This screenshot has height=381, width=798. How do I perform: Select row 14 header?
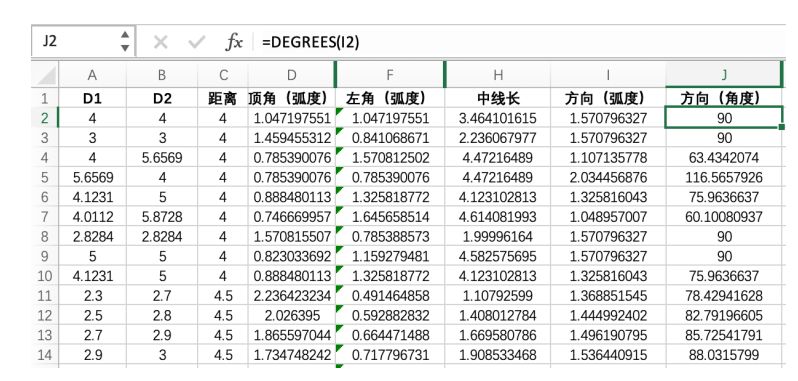click(x=45, y=355)
